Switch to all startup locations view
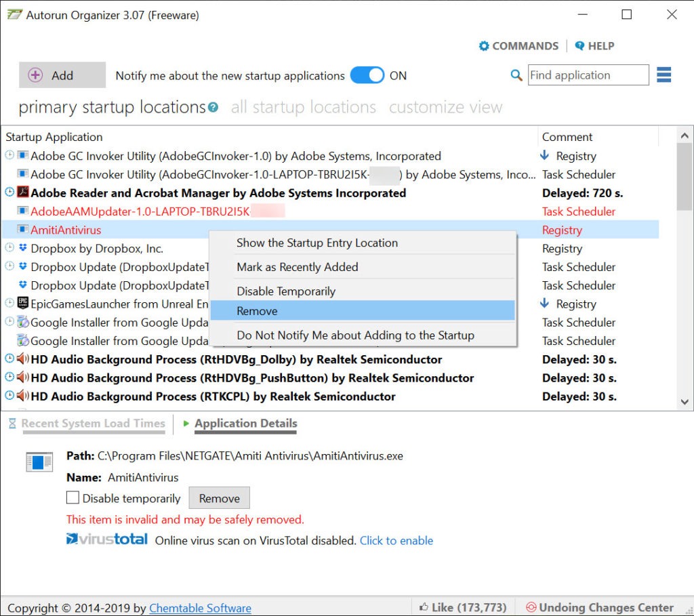Image resolution: width=694 pixels, height=616 pixels. click(x=303, y=107)
